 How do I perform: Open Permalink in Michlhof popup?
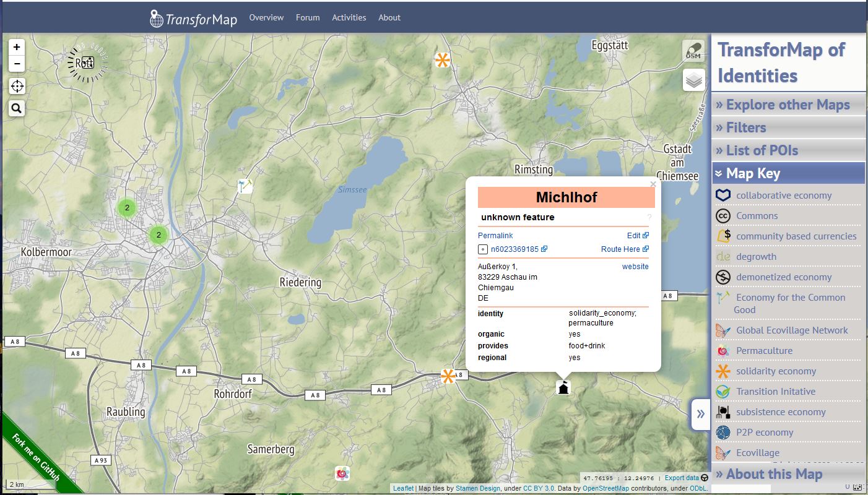coord(495,236)
